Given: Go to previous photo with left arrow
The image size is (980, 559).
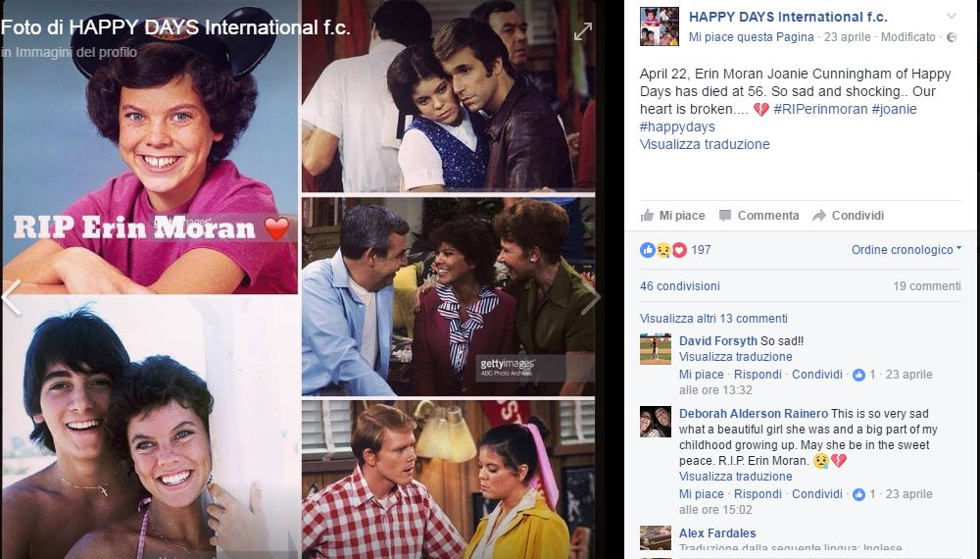Looking at the screenshot, I should click(x=12, y=297).
